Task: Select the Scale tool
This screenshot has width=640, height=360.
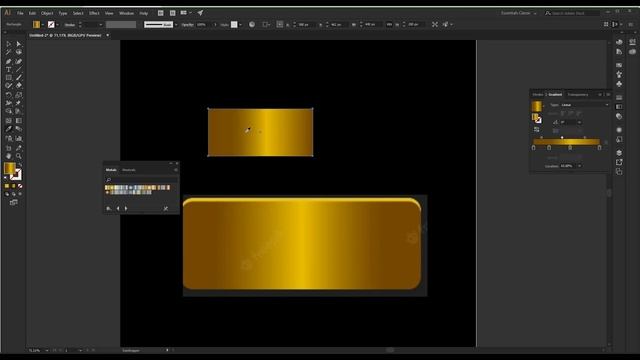Action: coord(19,95)
